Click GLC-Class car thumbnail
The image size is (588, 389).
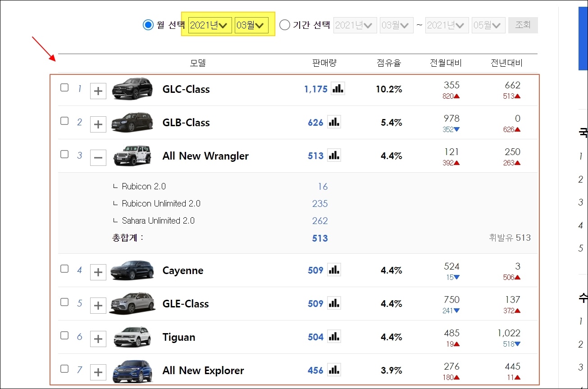(x=132, y=88)
